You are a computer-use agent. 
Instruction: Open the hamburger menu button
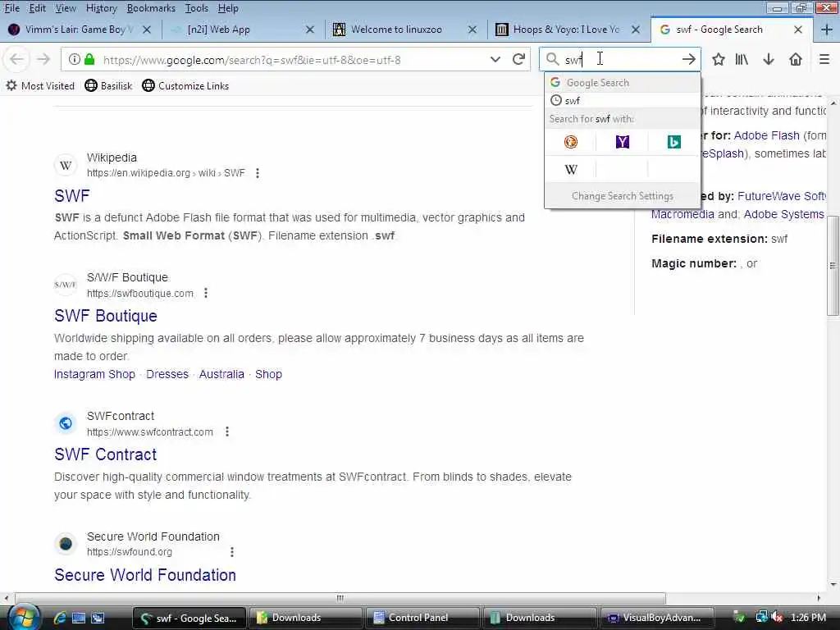[824, 59]
